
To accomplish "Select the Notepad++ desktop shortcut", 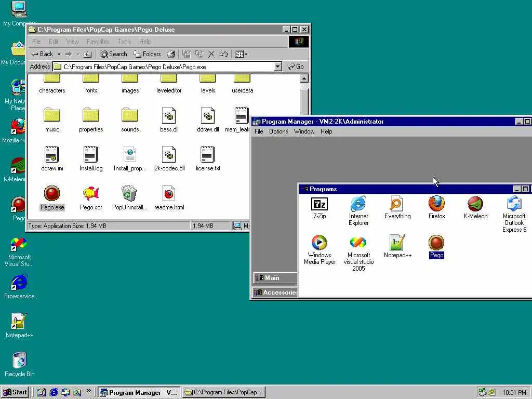I will click(x=19, y=326).
